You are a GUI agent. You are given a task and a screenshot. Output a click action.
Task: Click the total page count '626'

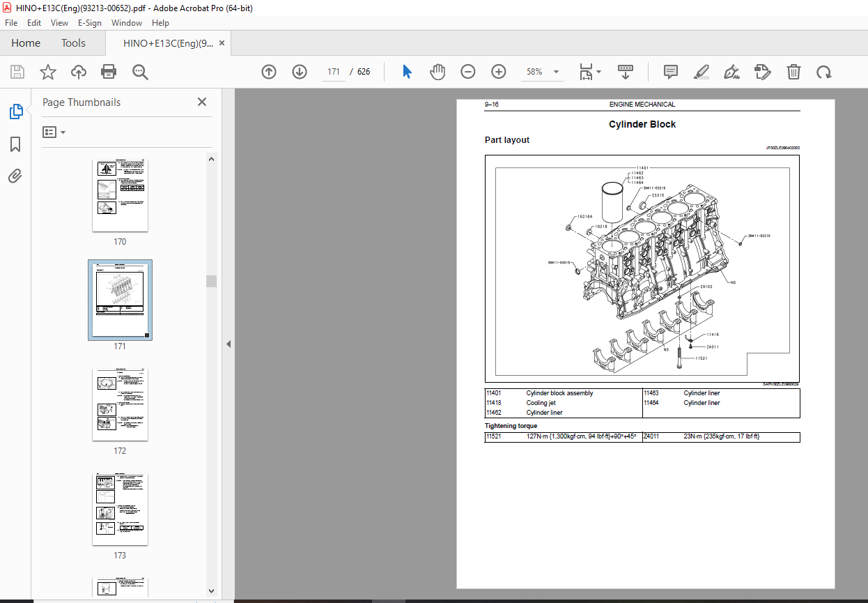pyautogui.click(x=364, y=72)
